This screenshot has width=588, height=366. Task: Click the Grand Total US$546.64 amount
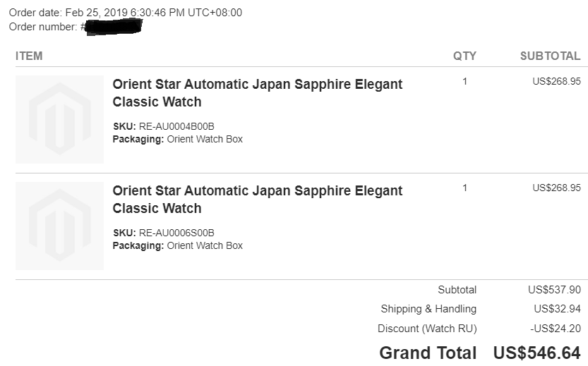pos(536,353)
